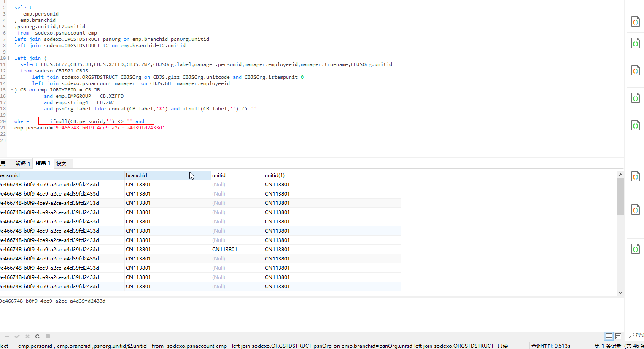Select the 结果 1 tab
644x349 pixels.
[x=43, y=163]
